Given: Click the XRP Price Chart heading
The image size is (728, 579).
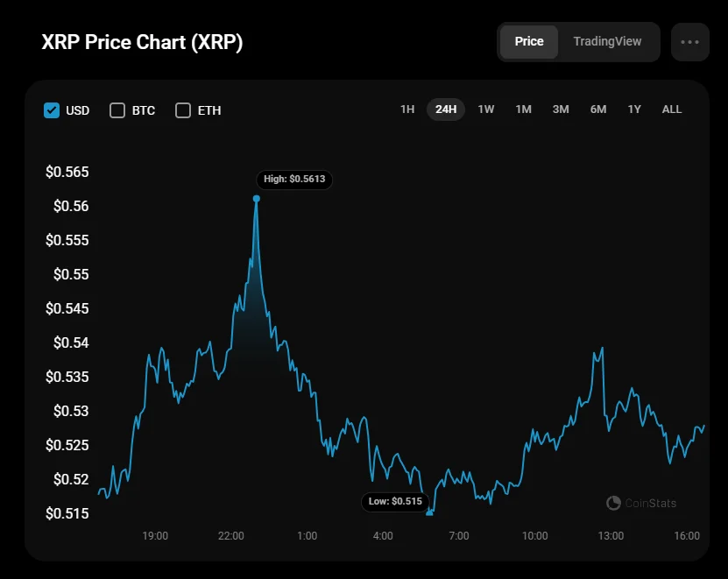Looking at the screenshot, I should click(x=142, y=42).
